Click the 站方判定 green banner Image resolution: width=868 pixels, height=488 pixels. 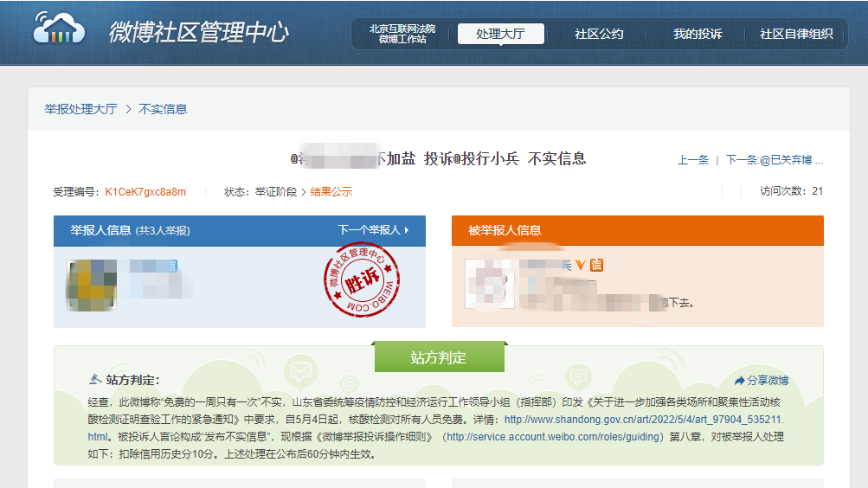click(440, 356)
